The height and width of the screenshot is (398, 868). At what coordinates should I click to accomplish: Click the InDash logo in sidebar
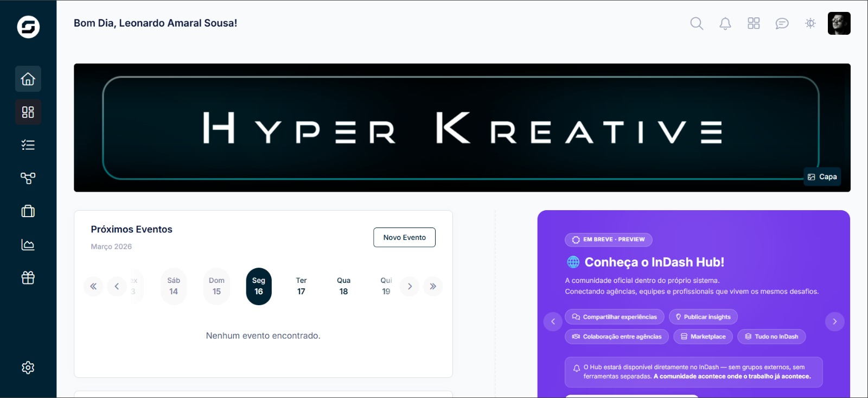click(28, 27)
